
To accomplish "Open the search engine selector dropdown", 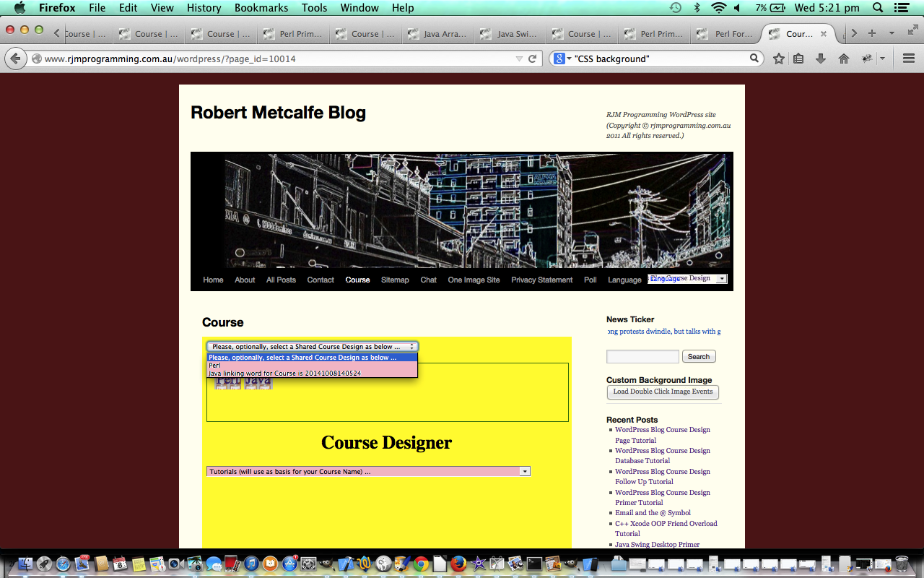I will 562,59.
